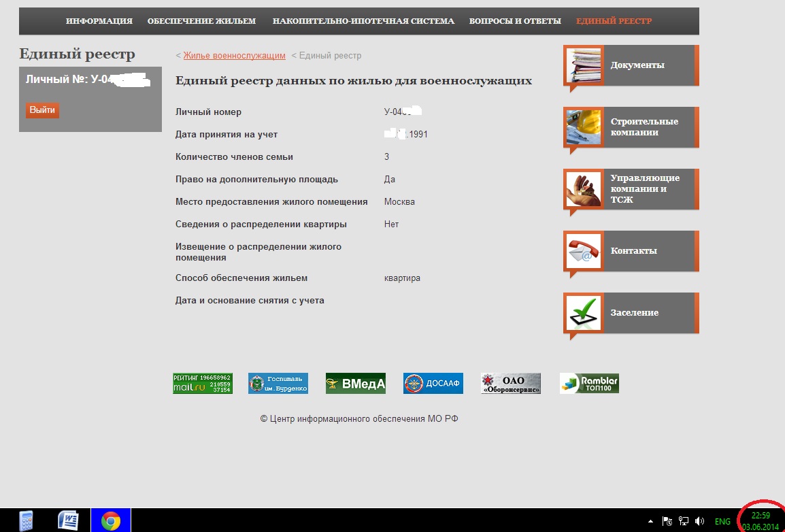This screenshot has height=532, width=785.
Task: Open the Rambler ТОП100 banner
Action: click(x=589, y=383)
